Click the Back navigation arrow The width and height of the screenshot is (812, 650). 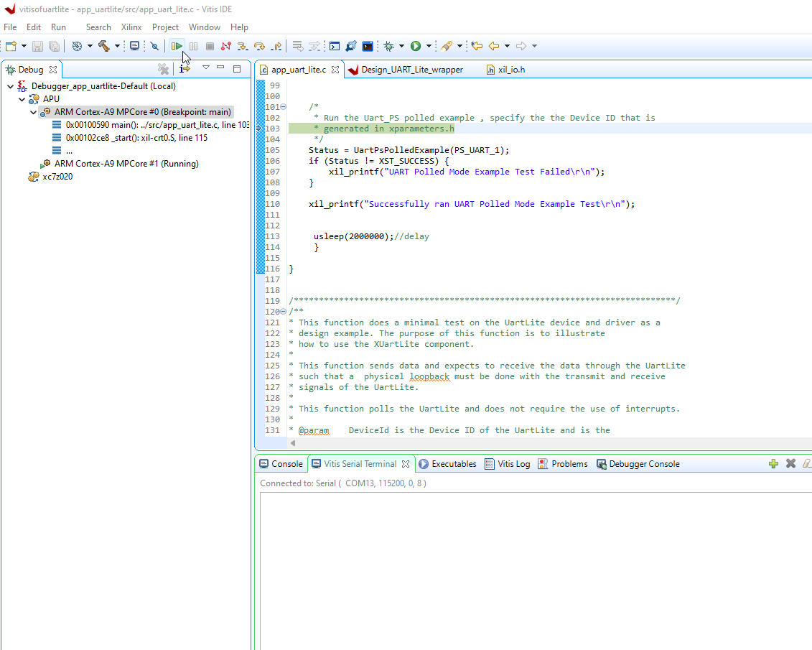(x=494, y=46)
